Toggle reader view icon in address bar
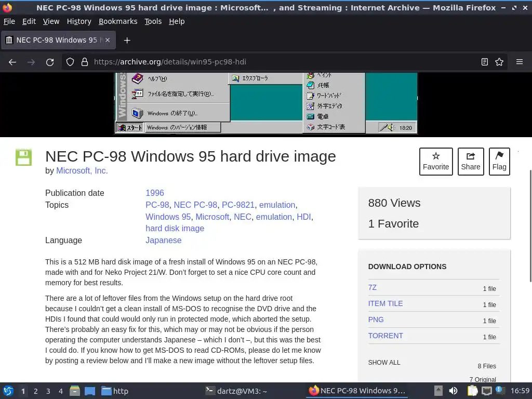The image size is (532, 399). [485, 62]
